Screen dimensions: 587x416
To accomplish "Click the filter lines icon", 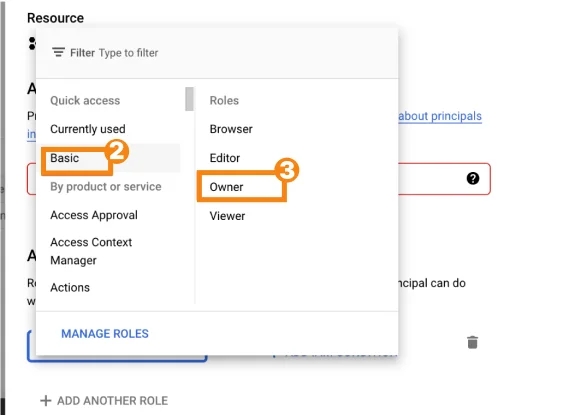I will [58, 52].
